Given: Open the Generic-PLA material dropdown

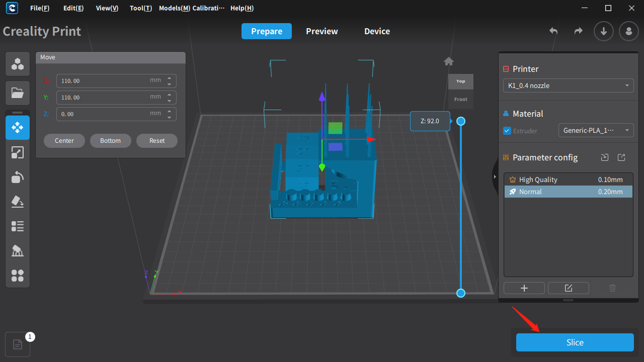Looking at the screenshot, I should 596,130.
